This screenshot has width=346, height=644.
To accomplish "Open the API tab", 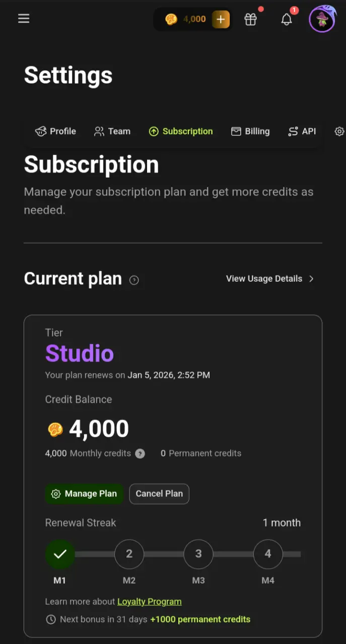I will click(x=302, y=131).
